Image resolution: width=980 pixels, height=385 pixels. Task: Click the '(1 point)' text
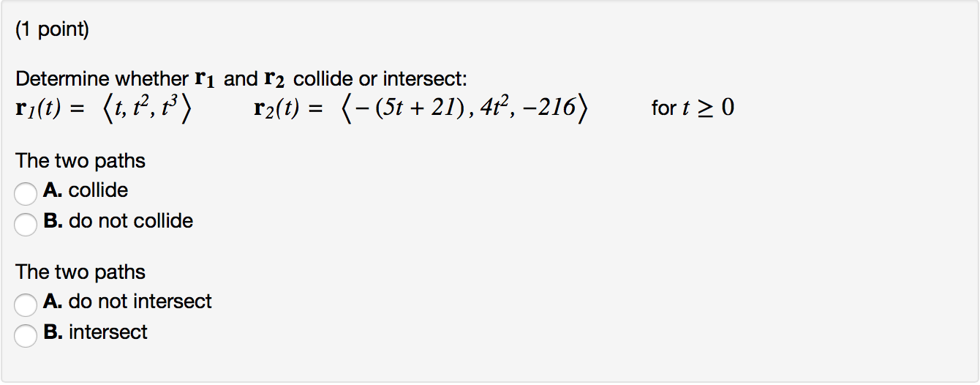52,32
